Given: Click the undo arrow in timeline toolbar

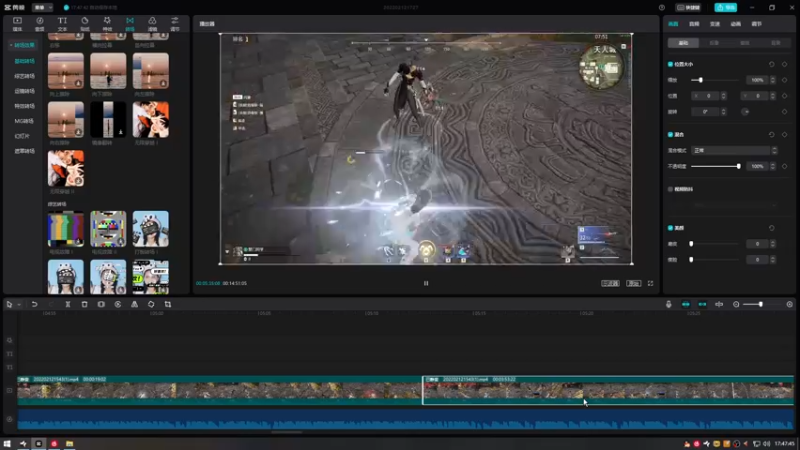Looking at the screenshot, I should coord(34,304).
